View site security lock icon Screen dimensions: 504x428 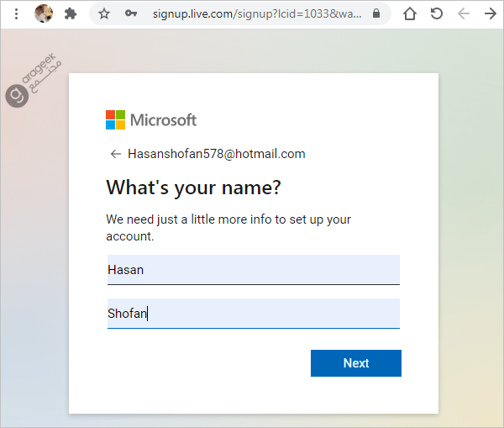click(376, 13)
